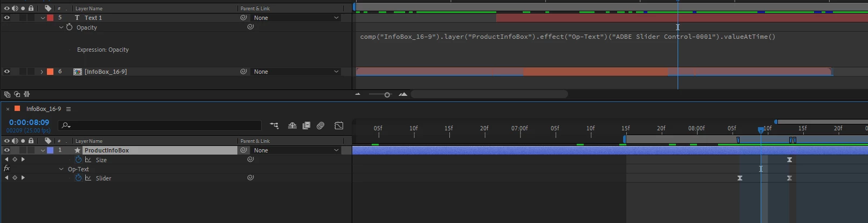Open the InfoBox_16-9 panel menu
The height and width of the screenshot is (223, 868).
(x=69, y=109)
